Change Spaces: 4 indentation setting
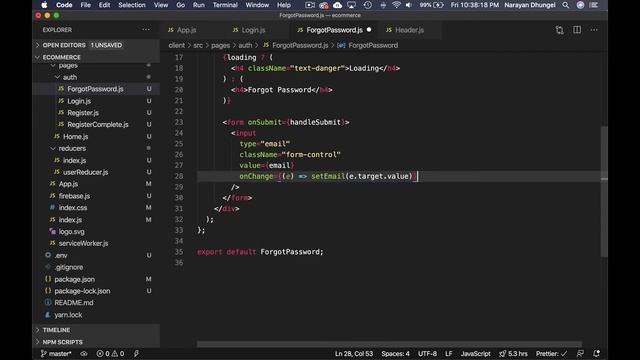Screen dimensions: 640x360 point(395,353)
